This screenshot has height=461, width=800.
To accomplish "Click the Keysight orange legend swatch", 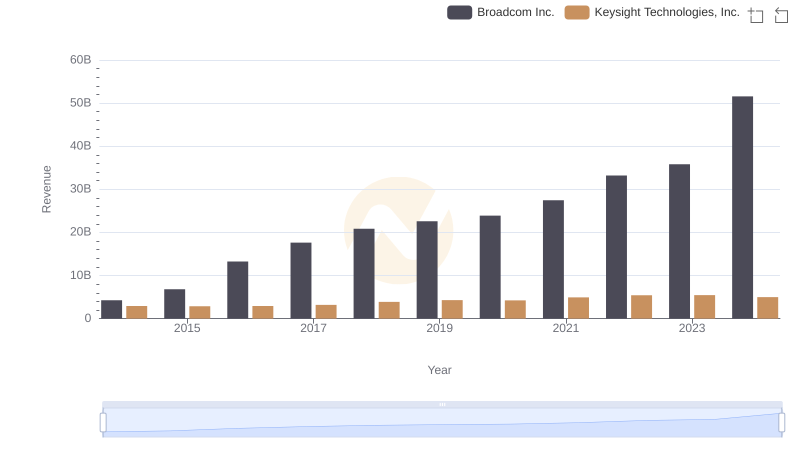I will [577, 12].
